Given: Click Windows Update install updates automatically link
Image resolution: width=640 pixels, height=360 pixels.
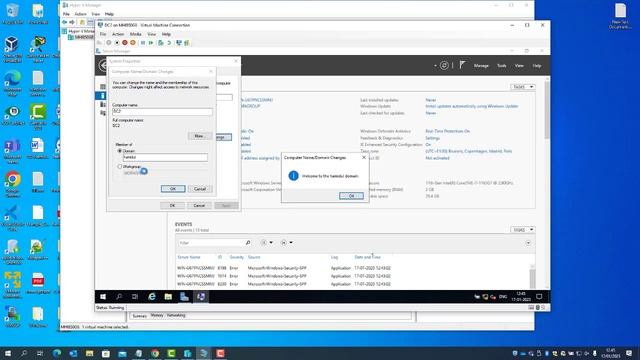Looking at the screenshot, I should (471, 107).
